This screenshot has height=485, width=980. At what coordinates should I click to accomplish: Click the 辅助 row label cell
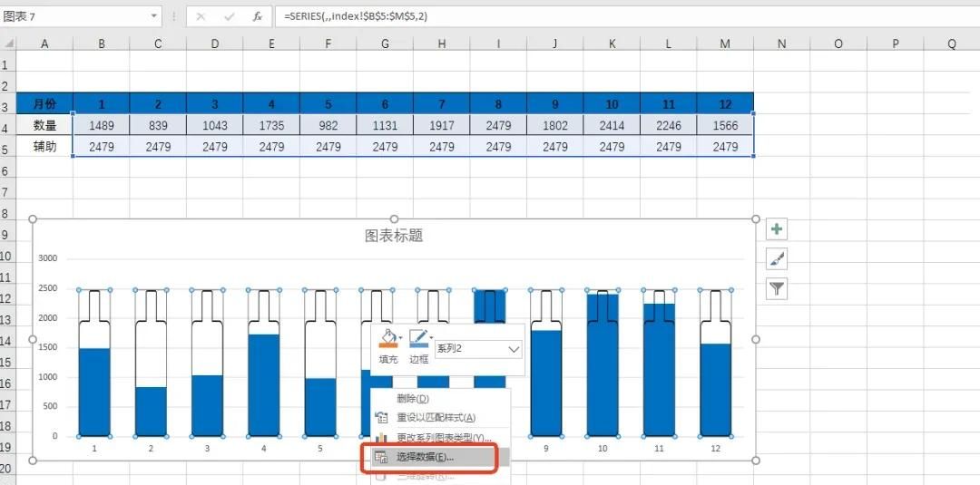[x=44, y=147]
